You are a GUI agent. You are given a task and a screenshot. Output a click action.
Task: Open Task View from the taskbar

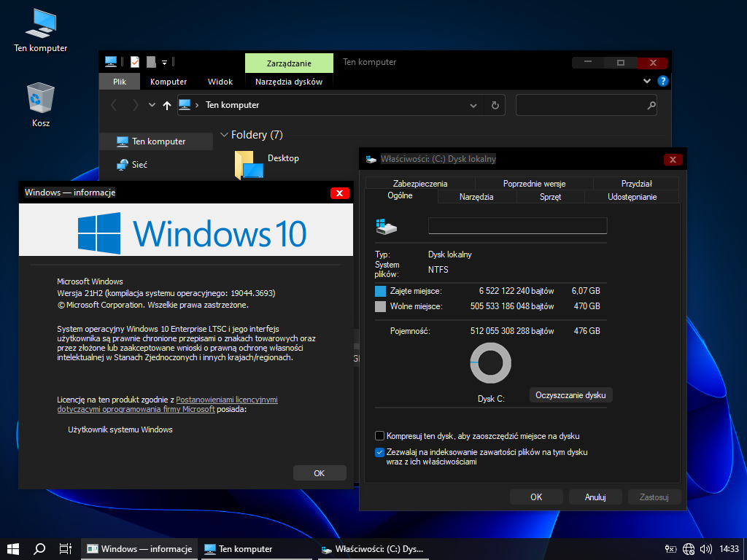pos(65,549)
